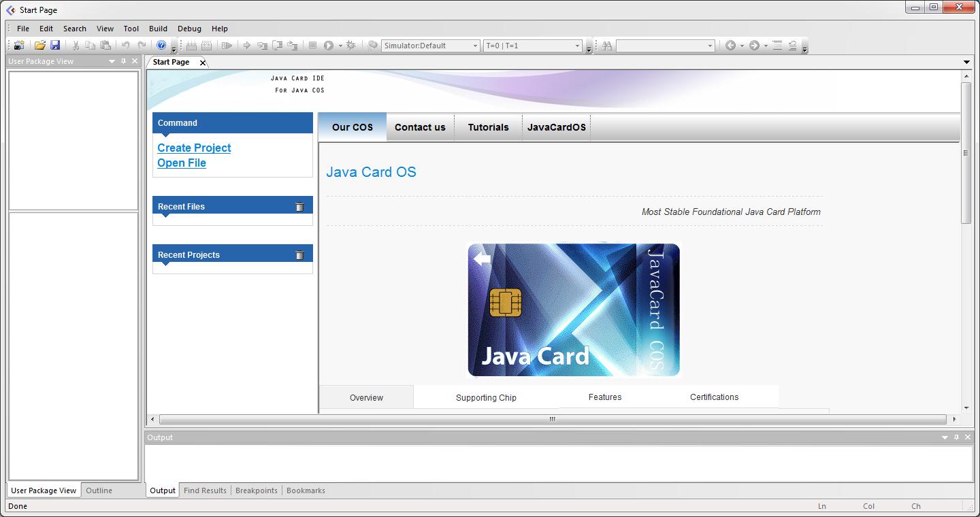This screenshot has width=980, height=517.
Task: Clear Recent Files with the trash icon
Action: point(299,207)
